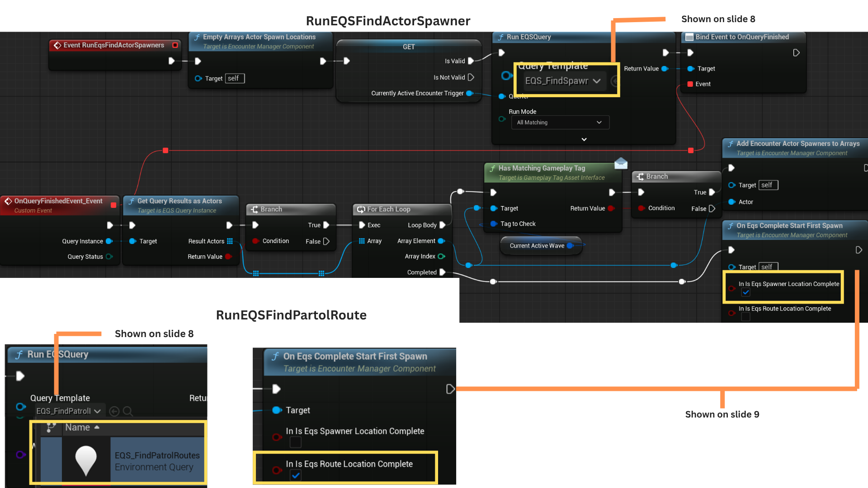Enable In Is Eqs Route Location Complete on the top node
The image size is (868, 488).
(x=746, y=317)
